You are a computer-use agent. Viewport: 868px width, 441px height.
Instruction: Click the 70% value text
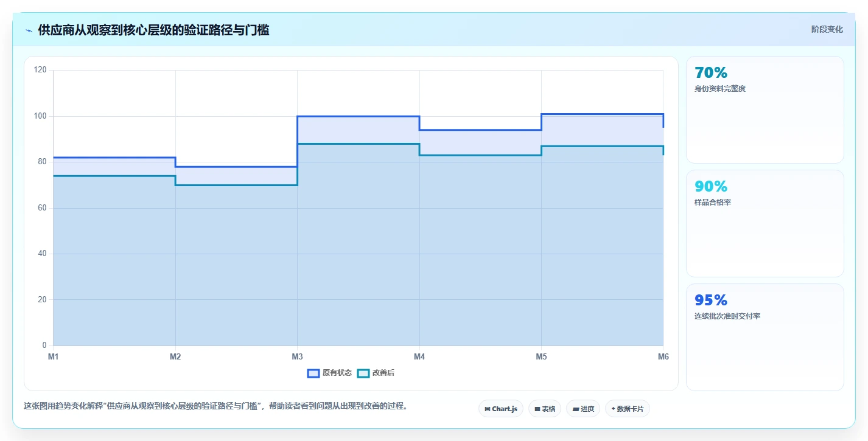(x=711, y=72)
